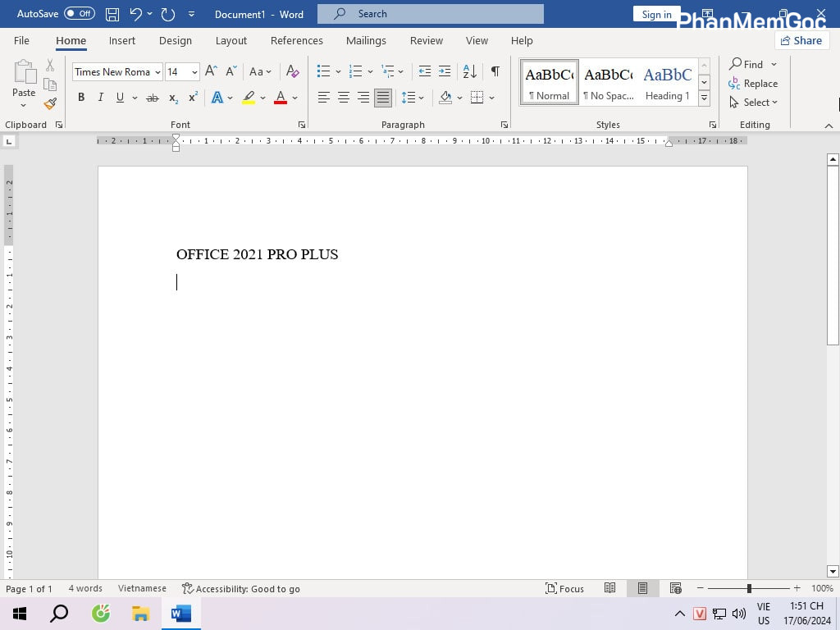Click the Clear All Formatting icon

click(x=293, y=71)
